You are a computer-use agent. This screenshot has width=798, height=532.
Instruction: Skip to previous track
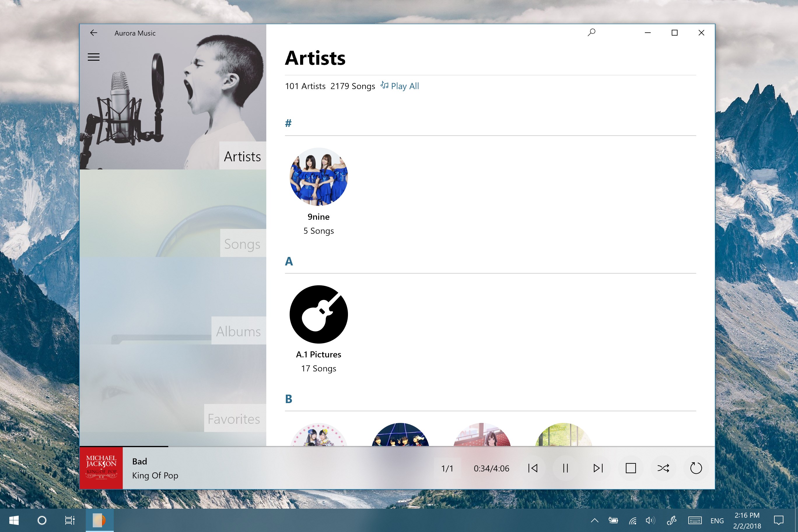point(533,468)
